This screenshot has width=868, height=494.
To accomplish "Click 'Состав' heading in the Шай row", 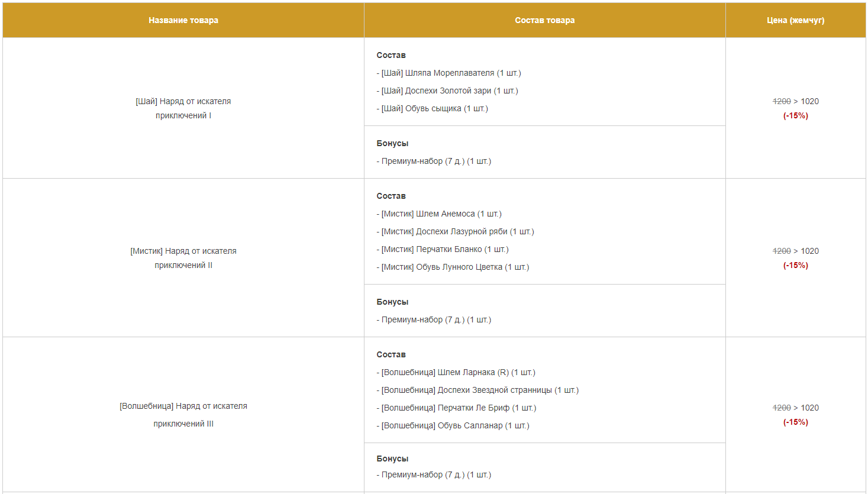I will point(391,55).
